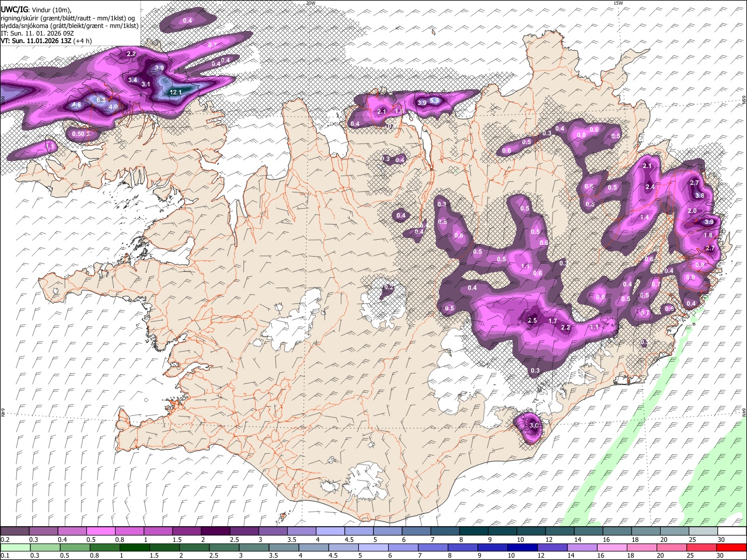Click the pale green 0.1–0.3 swatch in bottom legend
The image size is (747, 560).
pyautogui.click(x=15, y=548)
